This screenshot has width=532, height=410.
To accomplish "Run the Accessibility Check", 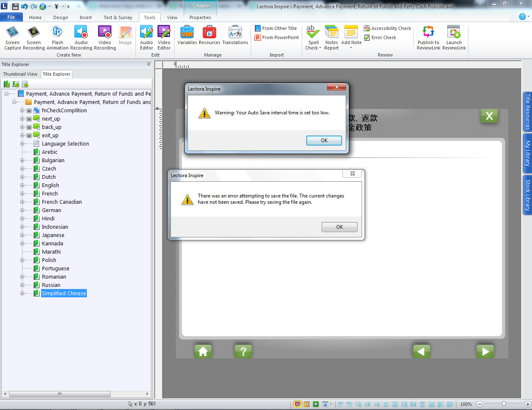I will (x=387, y=28).
